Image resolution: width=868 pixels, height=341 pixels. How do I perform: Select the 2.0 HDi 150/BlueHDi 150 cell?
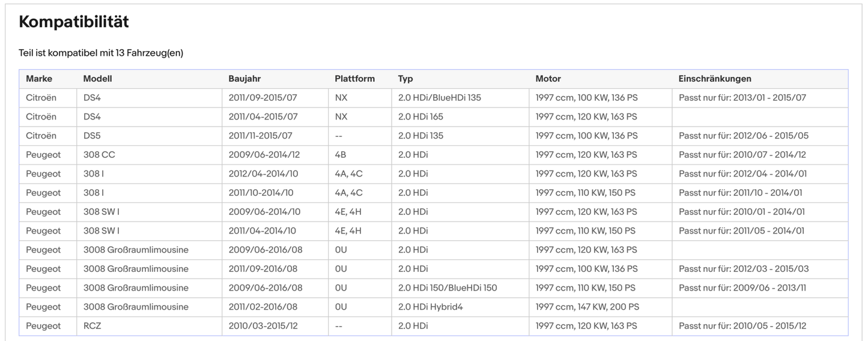coord(448,288)
